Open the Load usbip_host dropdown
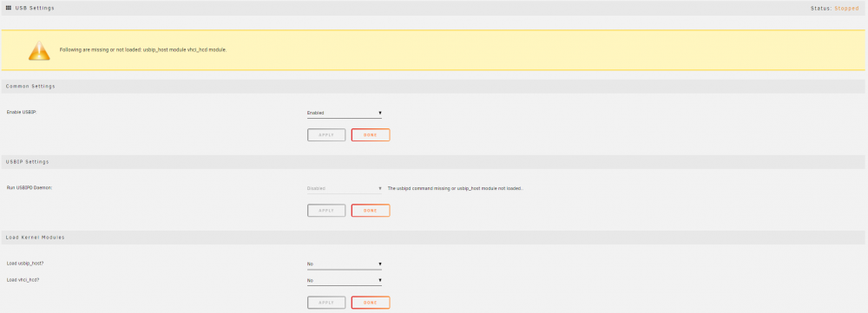The image size is (868, 313). coord(345,264)
